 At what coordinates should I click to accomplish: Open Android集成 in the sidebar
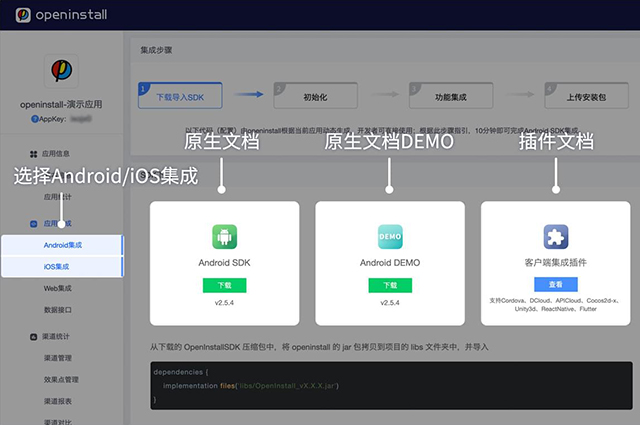pos(62,245)
